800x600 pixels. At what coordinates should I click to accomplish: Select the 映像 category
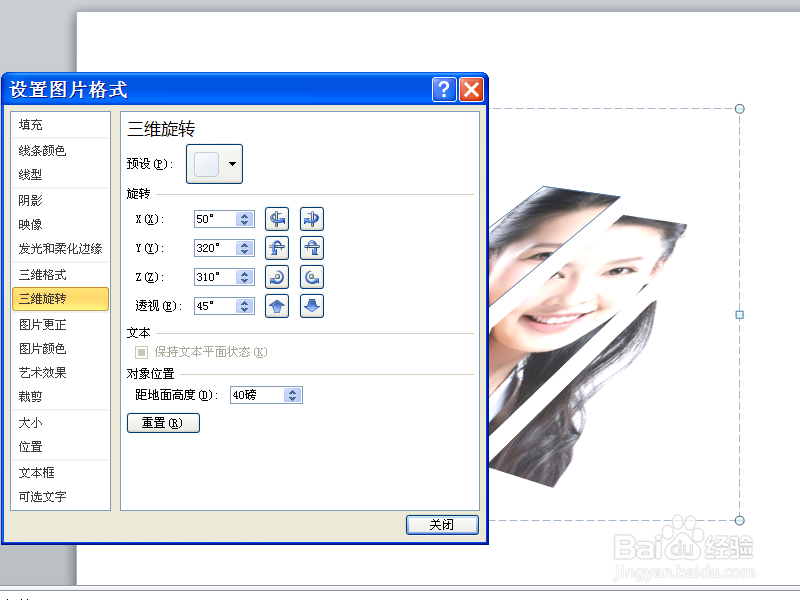tap(60, 224)
